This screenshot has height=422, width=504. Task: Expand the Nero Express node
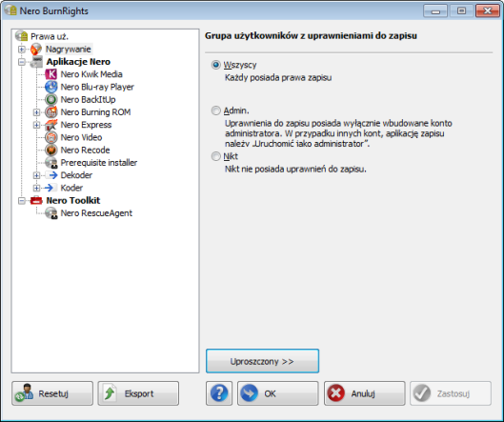(x=36, y=125)
